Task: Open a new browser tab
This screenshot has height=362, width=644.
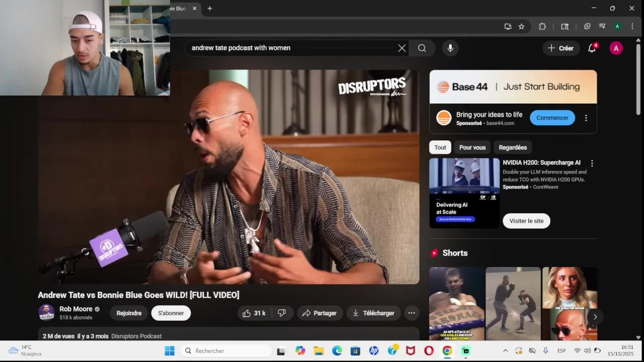Action: click(210, 9)
